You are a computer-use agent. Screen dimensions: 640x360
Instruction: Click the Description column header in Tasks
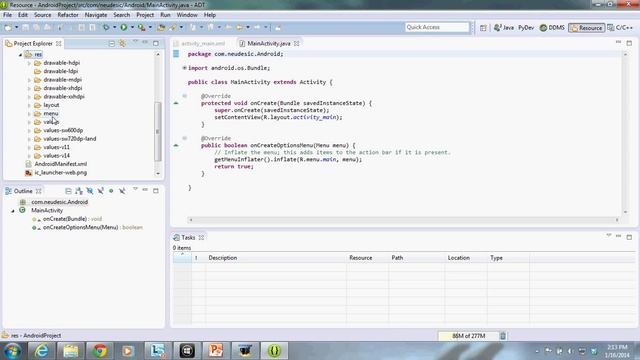point(276,258)
